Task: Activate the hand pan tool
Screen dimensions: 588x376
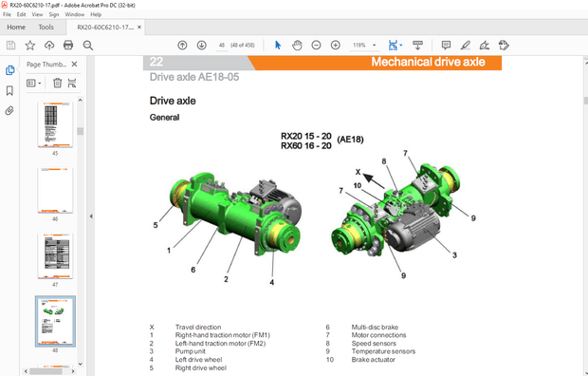Action: pos(297,46)
